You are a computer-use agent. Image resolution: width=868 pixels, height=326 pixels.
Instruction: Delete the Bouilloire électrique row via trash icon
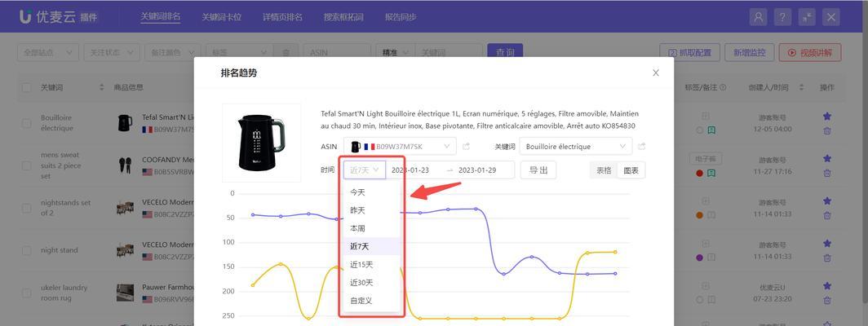tap(827, 130)
